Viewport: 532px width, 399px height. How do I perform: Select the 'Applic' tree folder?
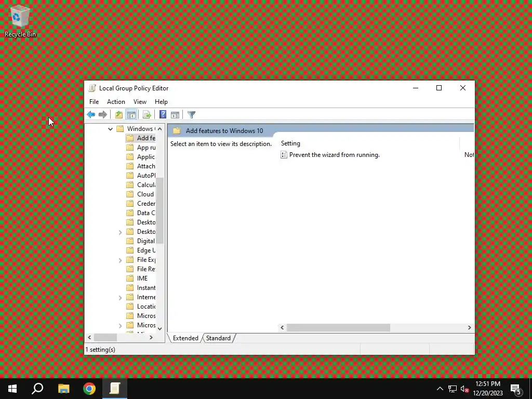click(x=146, y=157)
